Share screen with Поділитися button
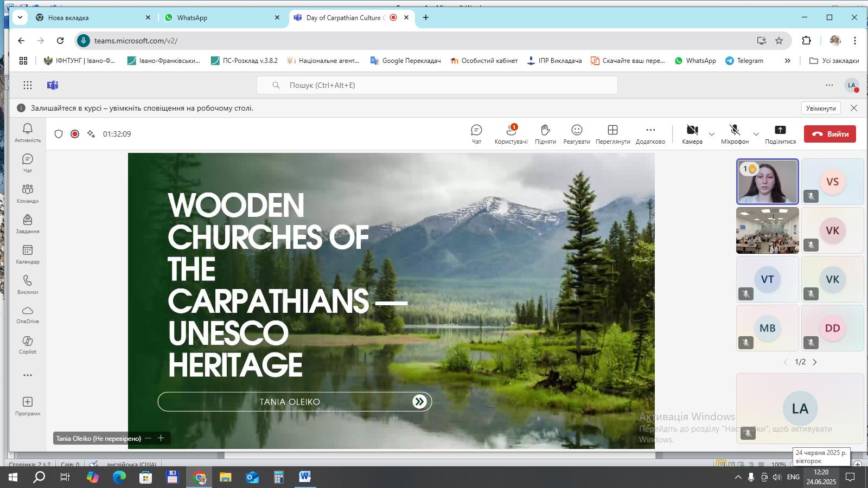This screenshot has height=488, width=868. point(780,134)
